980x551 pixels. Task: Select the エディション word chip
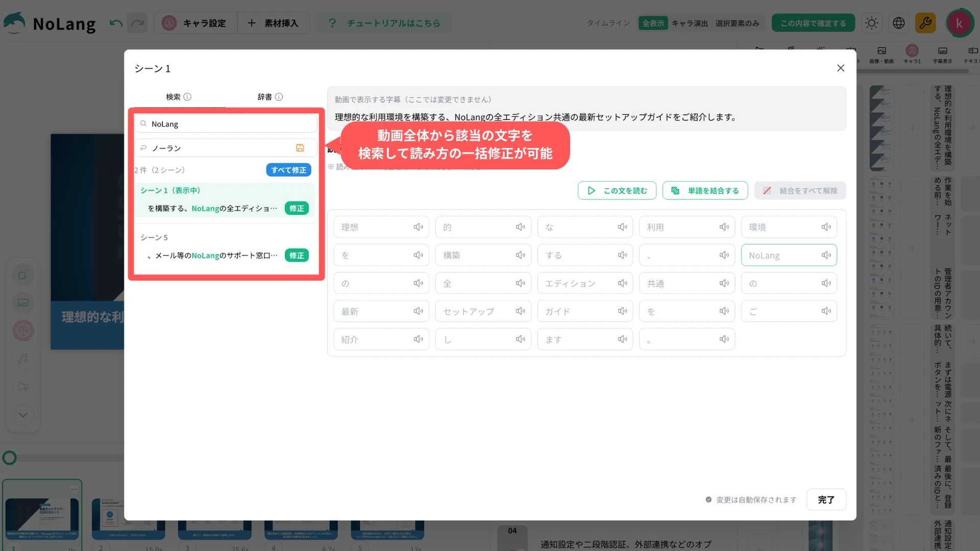coord(585,283)
